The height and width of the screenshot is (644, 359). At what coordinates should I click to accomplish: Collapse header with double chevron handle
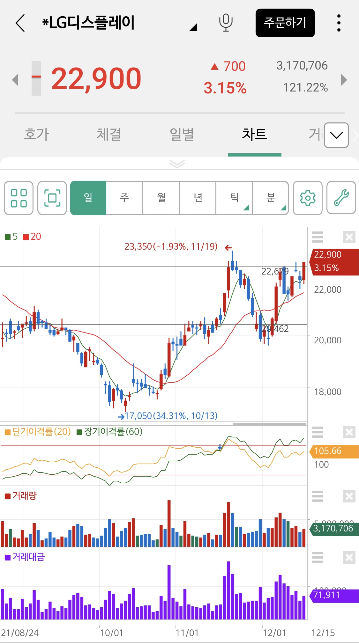point(177,164)
